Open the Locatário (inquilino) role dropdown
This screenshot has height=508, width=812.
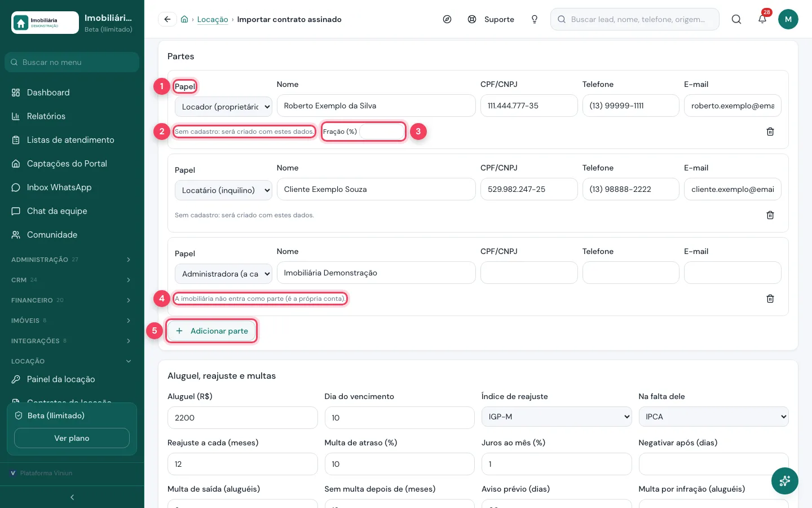(x=223, y=190)
